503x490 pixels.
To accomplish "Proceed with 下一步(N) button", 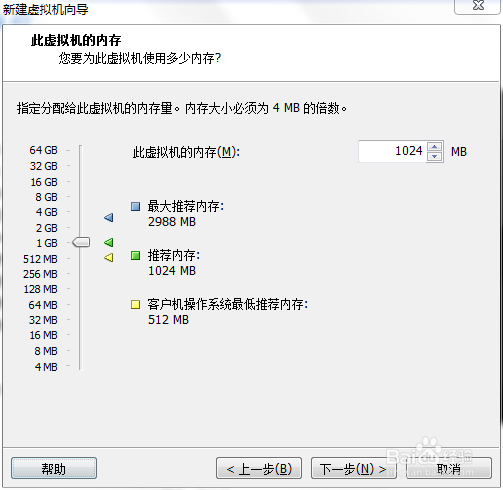I will [x=354, y=468].
